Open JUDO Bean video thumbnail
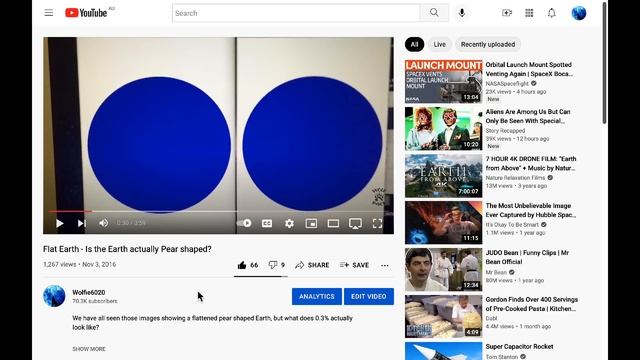The height and width of the screenshot is (360, 640). point(443,269)
